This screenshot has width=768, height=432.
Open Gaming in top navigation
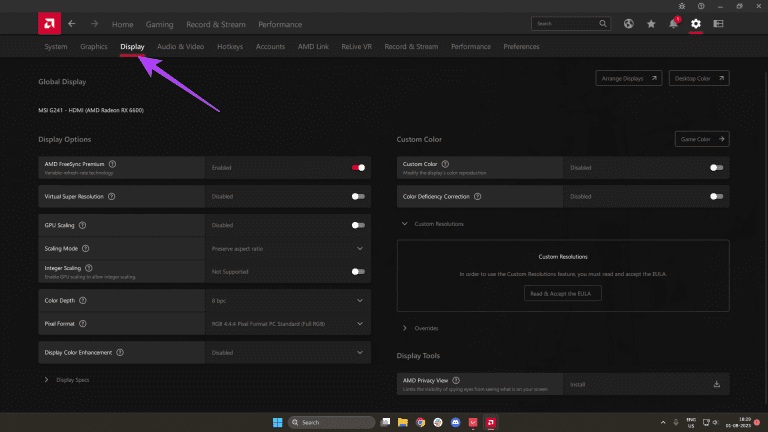[x=159, y=24]
